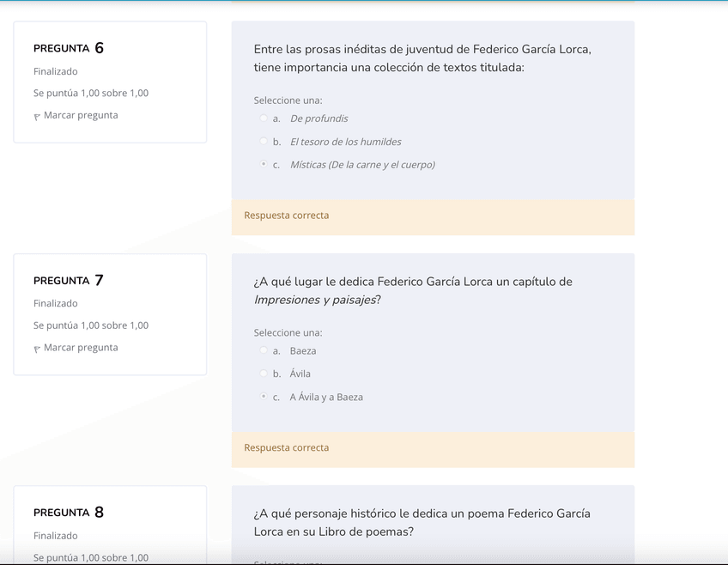Click the 'PREGUNTA 7' heading

[x=69, y=281]
